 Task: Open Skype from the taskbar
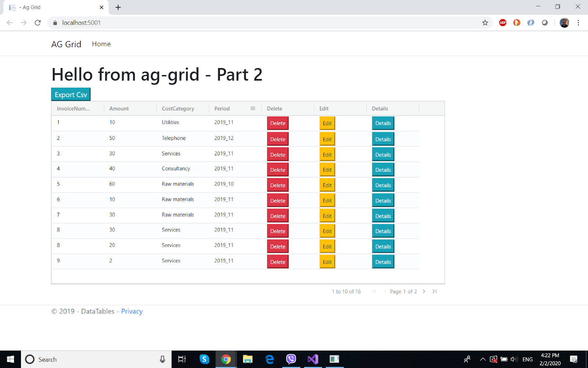pos(204,359)
